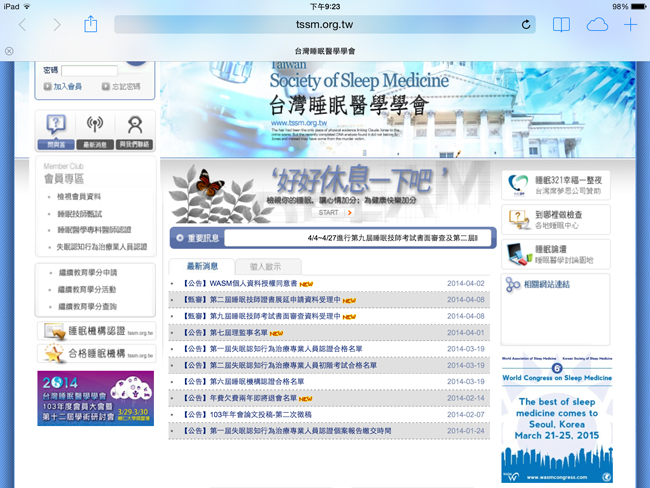Open 失眠認知行為治療業人員認證 link
This screenshot has width=650, height=488.
pos(102,247)
